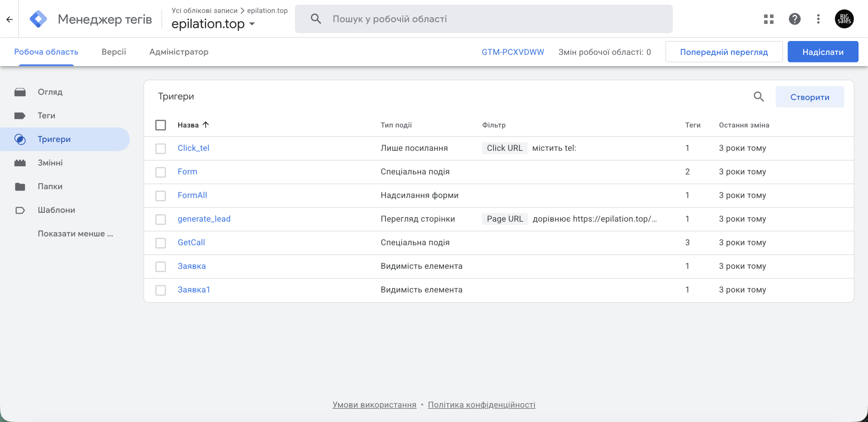The image size is (868, 422).
Task: Open the Заявка trigger
Action: [192, 266]
